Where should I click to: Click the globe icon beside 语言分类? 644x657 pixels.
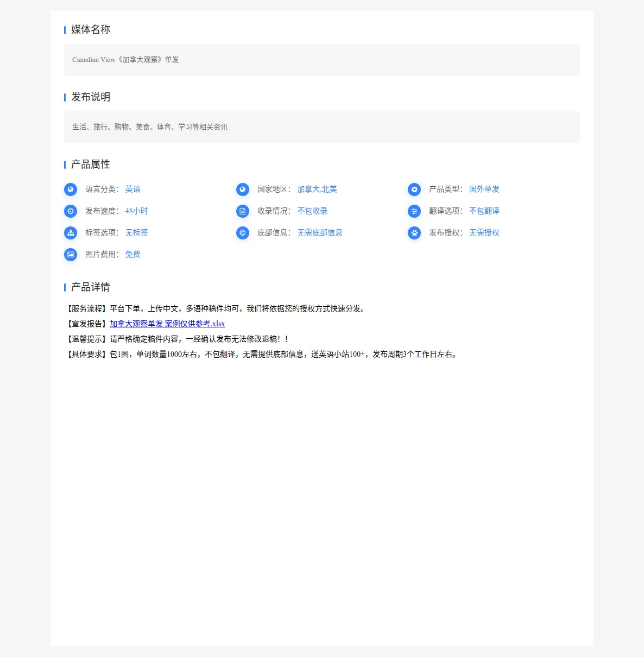[x=71, y=189]
